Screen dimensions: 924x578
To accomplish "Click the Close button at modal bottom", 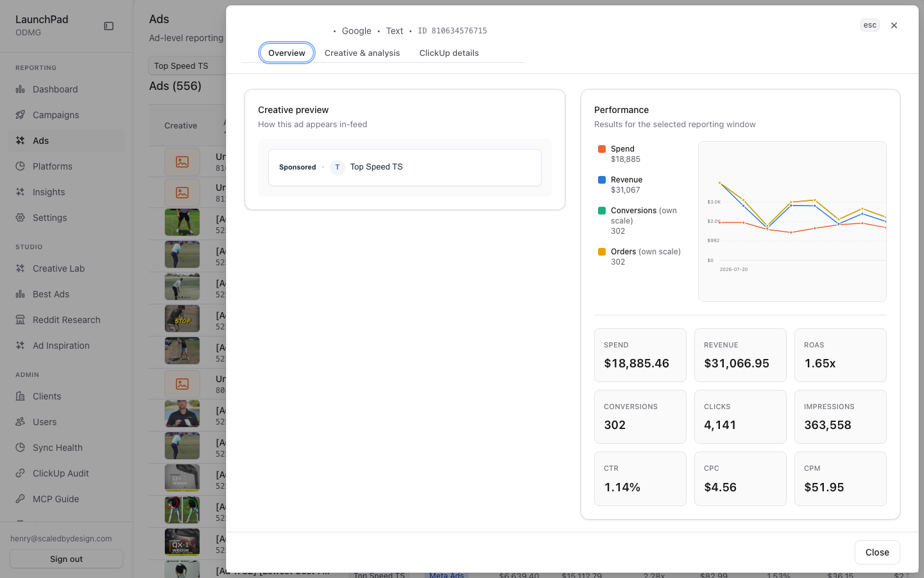I will (x=877, y=552).
